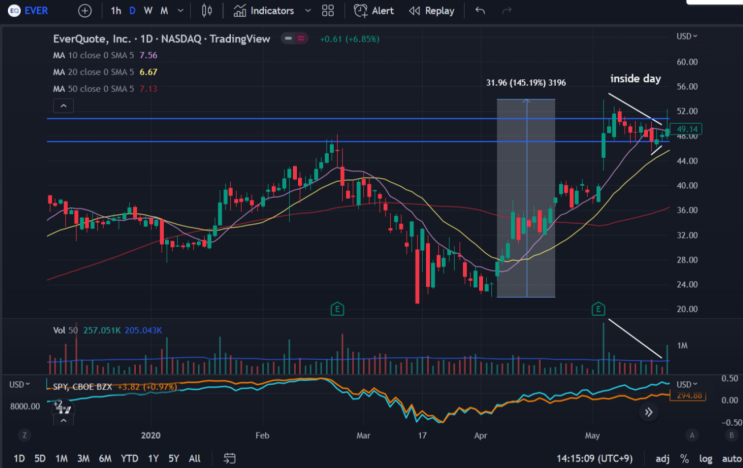Select the All date range
The image size is (743, 468).
(194, 459)
